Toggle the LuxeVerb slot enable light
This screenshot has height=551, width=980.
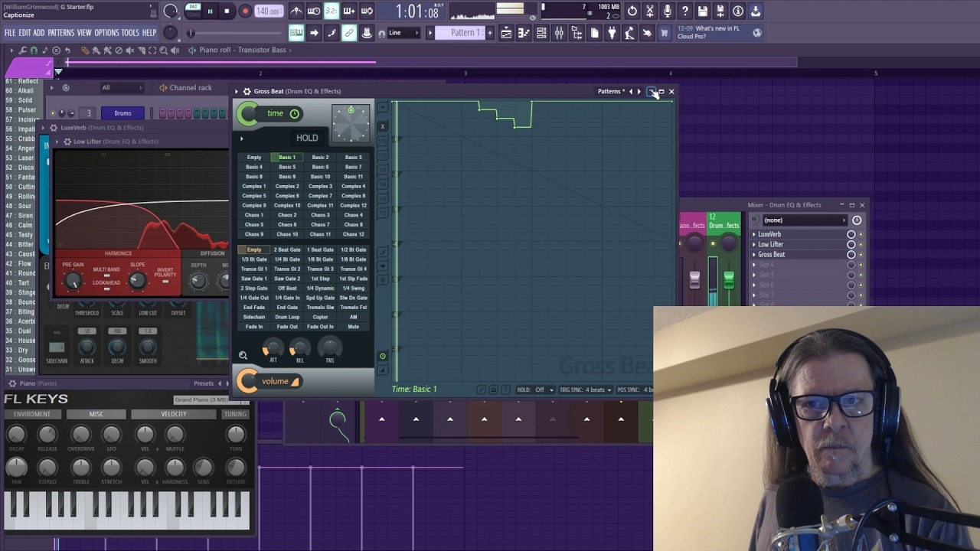[x=861, y=234]
